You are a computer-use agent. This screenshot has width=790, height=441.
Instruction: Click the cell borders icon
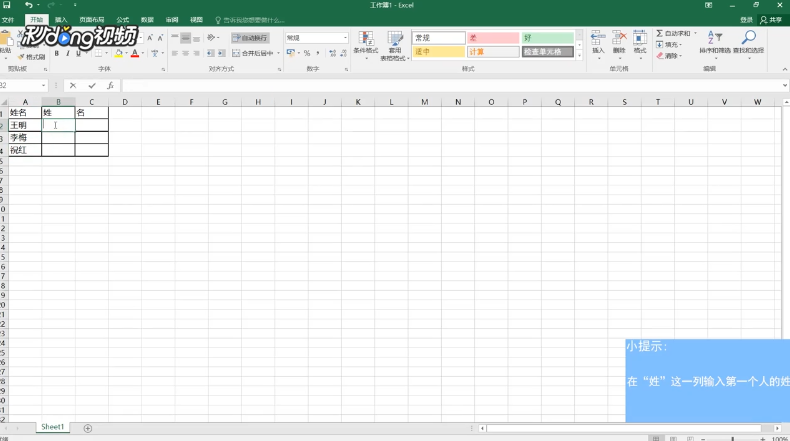pos(99,53)
